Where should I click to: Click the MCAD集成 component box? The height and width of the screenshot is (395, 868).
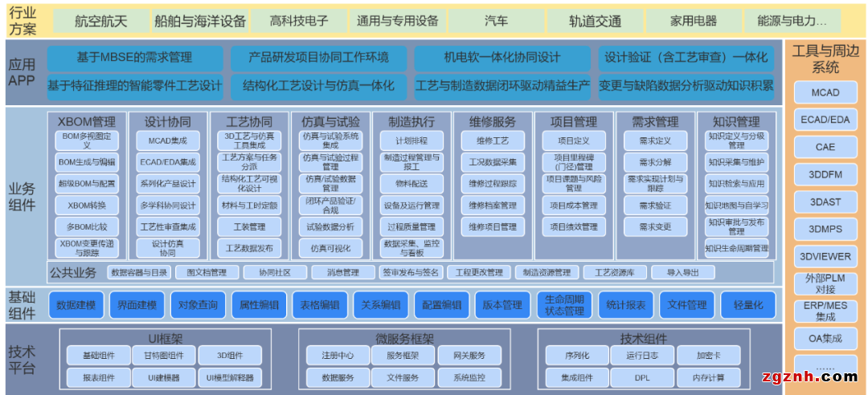(x=167, y=140)
